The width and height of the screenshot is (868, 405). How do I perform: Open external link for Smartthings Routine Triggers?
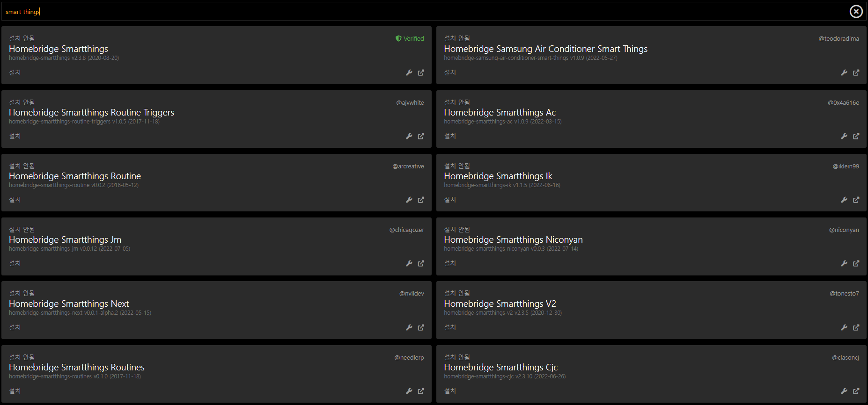pos(421,136)
